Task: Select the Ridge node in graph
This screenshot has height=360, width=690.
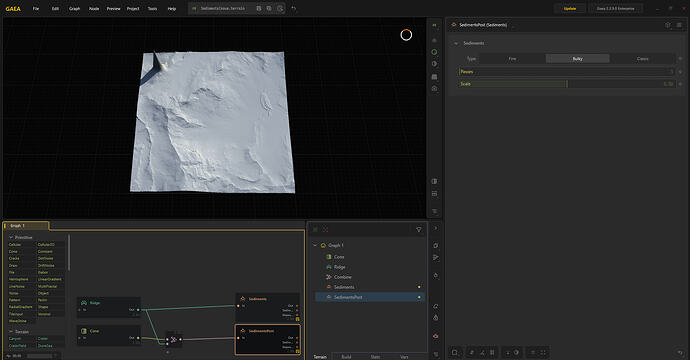Action: tap(109, 307)
